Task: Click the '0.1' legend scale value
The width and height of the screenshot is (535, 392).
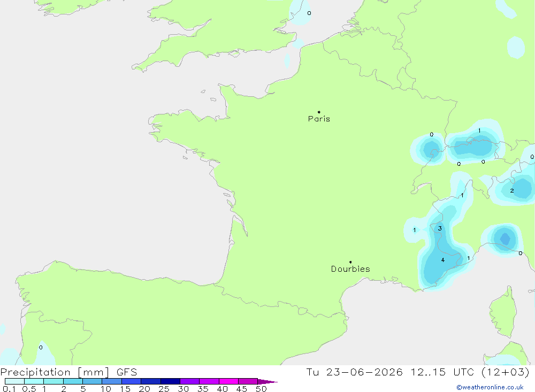Action: coord(9,389)
